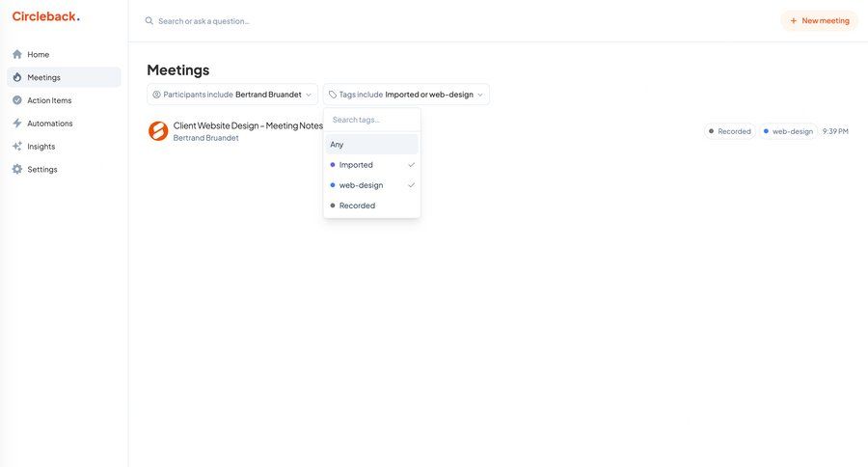This screenshot has height=467, width=868.
Task: Open Client Website Design meeting notes
Action: [248, 125]
